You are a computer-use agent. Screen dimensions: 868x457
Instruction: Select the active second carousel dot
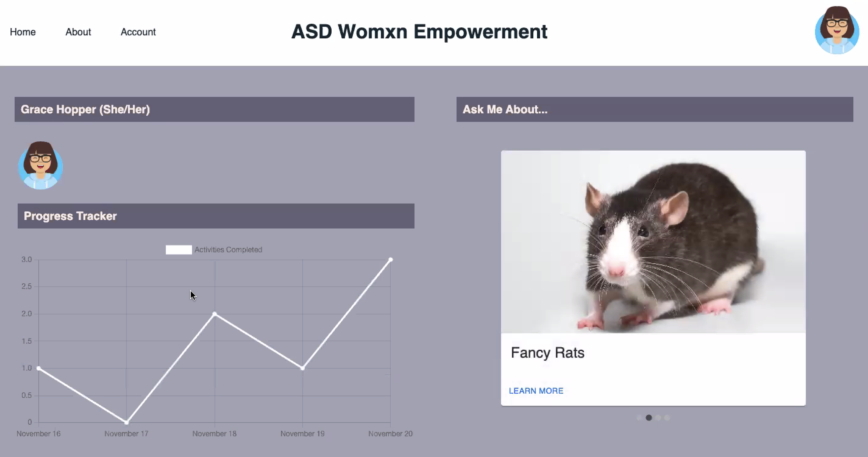point(649,418)
